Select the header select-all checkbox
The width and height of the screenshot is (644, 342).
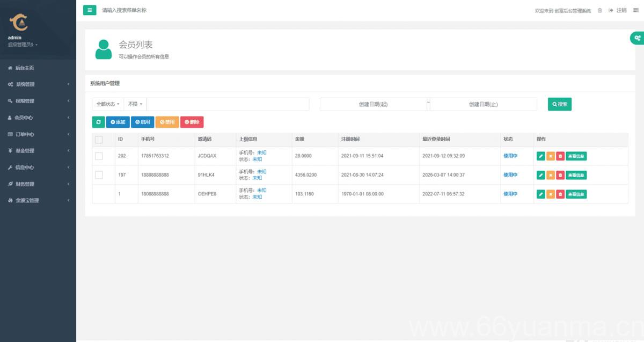tap(99, 140)
